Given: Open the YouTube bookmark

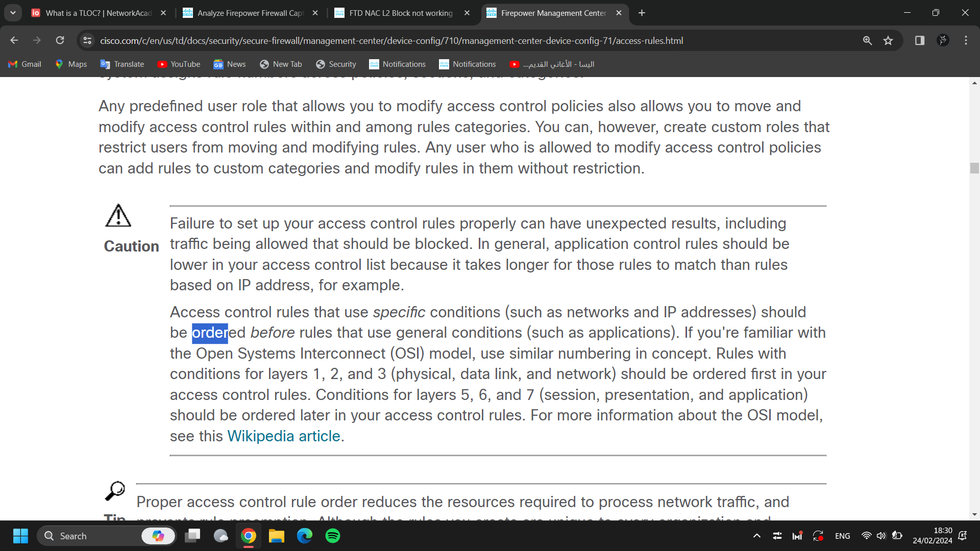Looking at the screenshot, I should pyautogui.click(x=179, y=64).
